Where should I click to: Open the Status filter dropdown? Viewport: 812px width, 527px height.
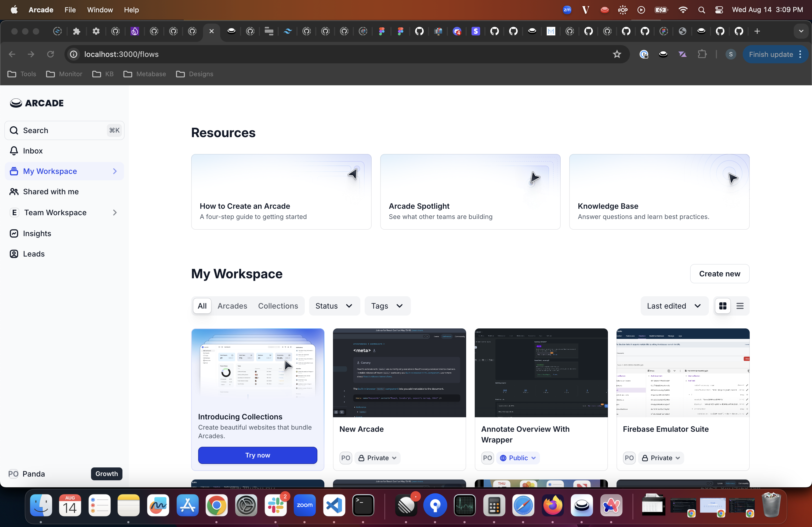(334, 306)
